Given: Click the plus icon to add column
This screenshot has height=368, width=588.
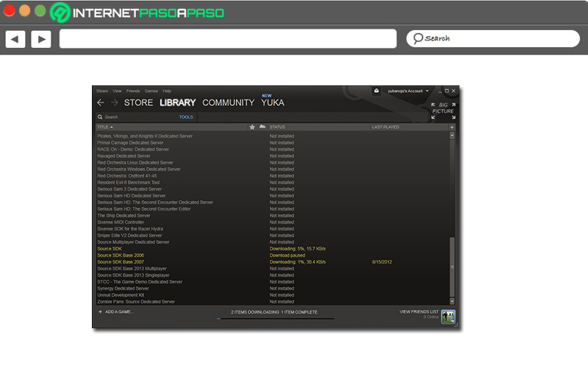Looking at the screenshot, I should [x=452, y=127].
